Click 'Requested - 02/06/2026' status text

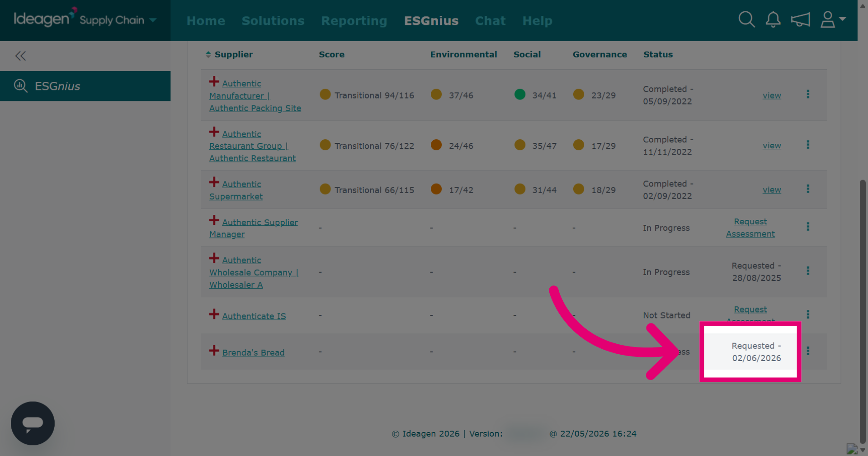[756, 352]
